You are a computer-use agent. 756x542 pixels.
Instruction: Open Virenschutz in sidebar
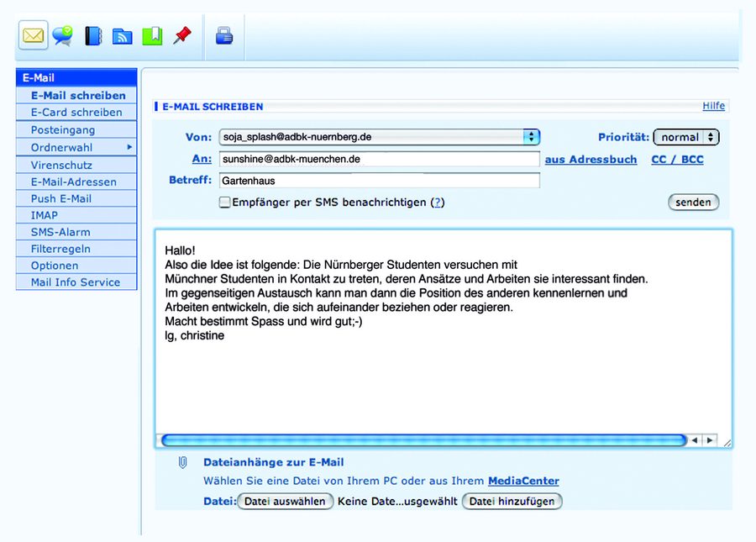[x=76, y=165]
